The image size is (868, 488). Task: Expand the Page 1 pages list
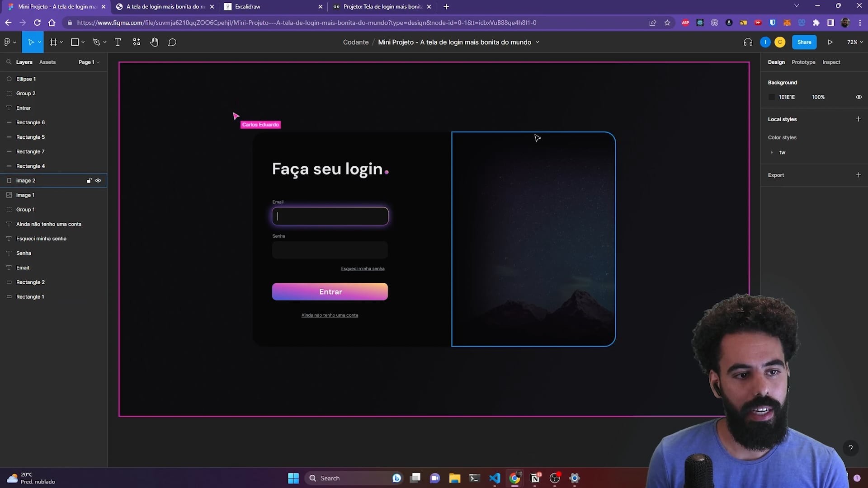89,62
